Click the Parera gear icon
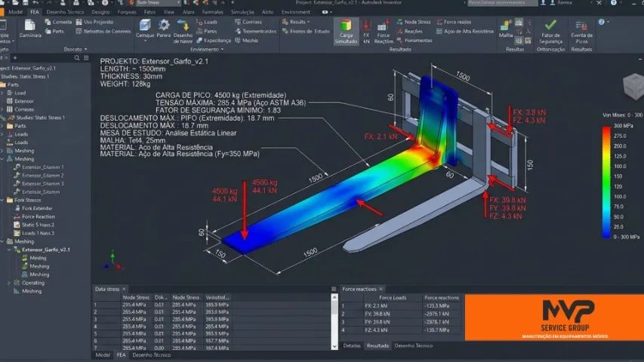 (x=164, y=25)
